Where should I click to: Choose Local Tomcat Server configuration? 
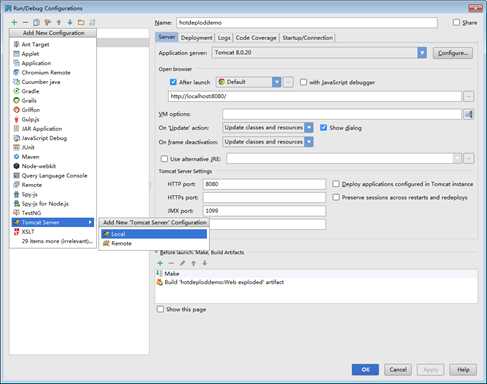tap(154, 234)
